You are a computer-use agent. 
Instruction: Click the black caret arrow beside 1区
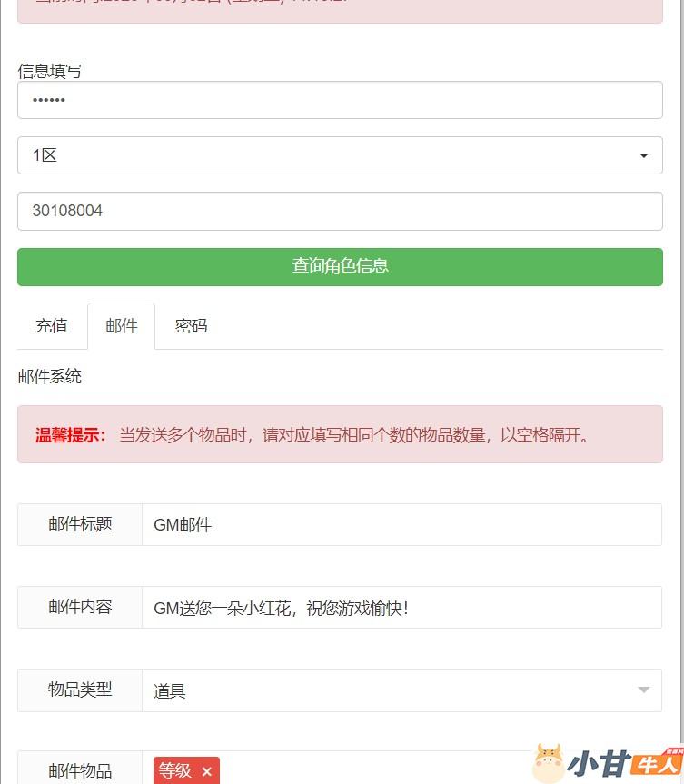pyautogui.click(x=644, y=156)
